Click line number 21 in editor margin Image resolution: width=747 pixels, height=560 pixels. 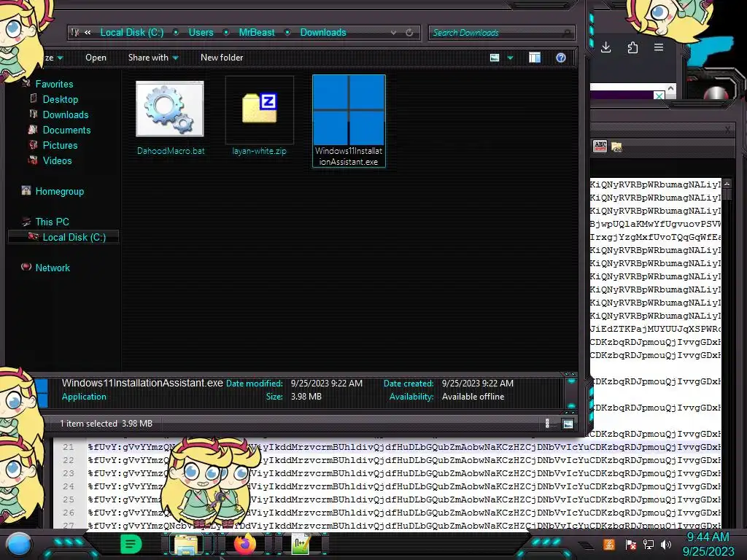[69, 447]
